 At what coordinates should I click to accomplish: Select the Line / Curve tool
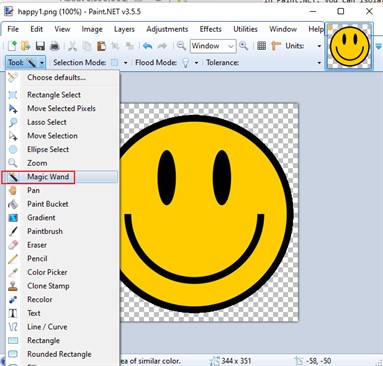tap(62, 327)
